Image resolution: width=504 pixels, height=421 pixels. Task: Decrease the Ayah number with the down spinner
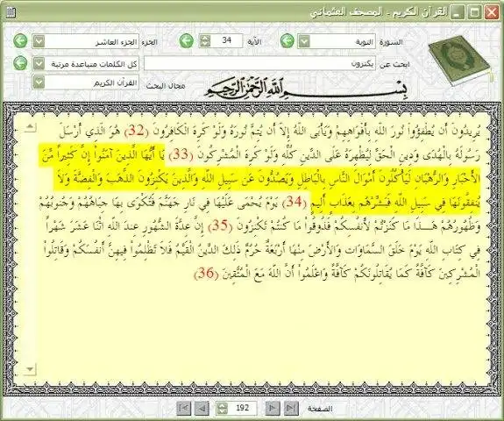pos(205,44)
